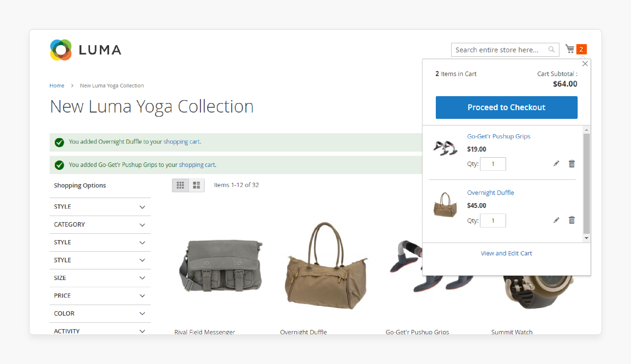Screen dimensions: 631x364
Task: Open the Summit Watch product image
Action: click(539, 292)
